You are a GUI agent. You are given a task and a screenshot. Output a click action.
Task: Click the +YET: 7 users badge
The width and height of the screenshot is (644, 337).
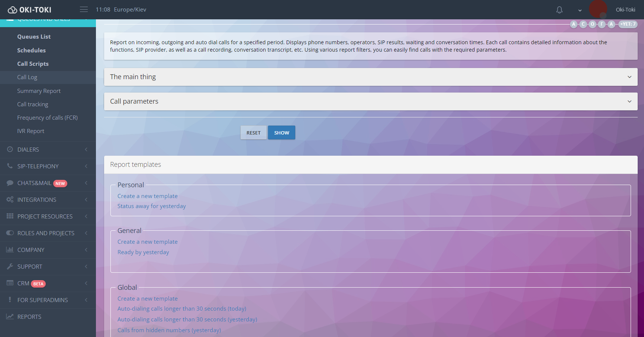tap(628, 24)
